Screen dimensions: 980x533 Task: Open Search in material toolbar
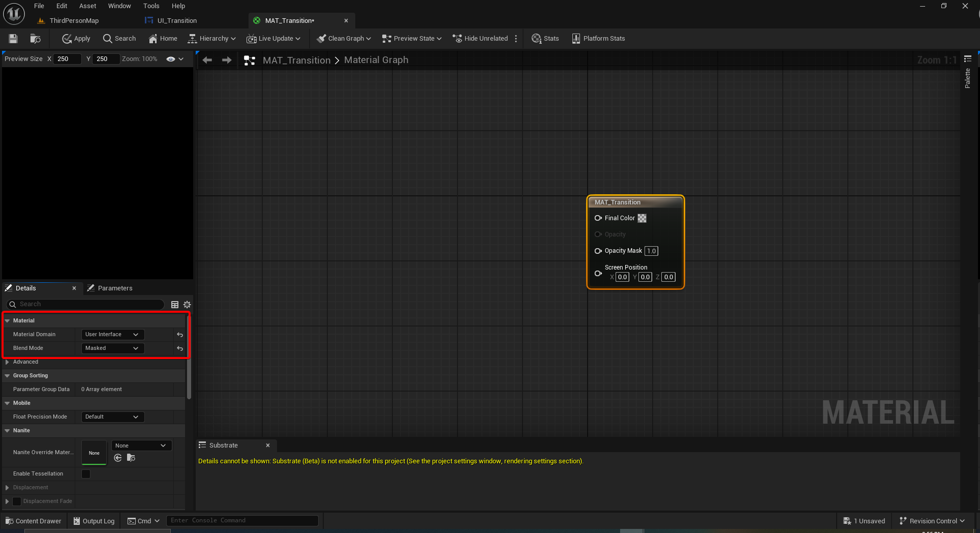pos(119,39)
